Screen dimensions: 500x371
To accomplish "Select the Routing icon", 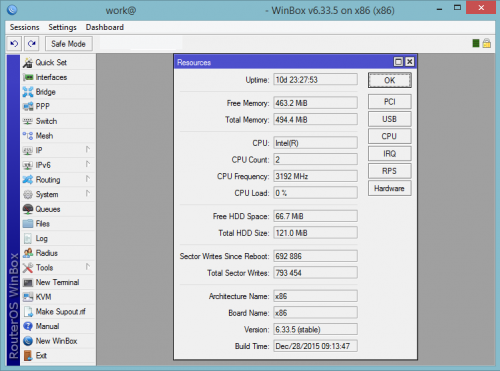I will point(28,180).
